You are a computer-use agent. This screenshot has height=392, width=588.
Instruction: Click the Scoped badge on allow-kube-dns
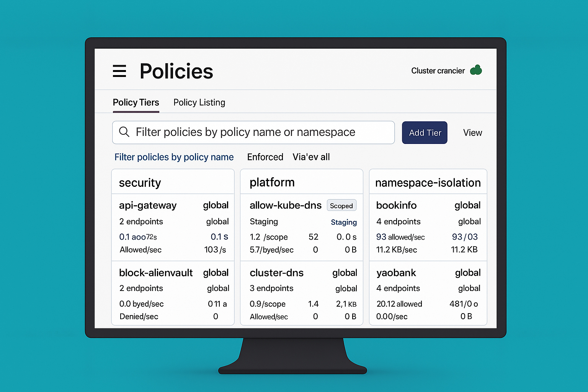[341, 206]
